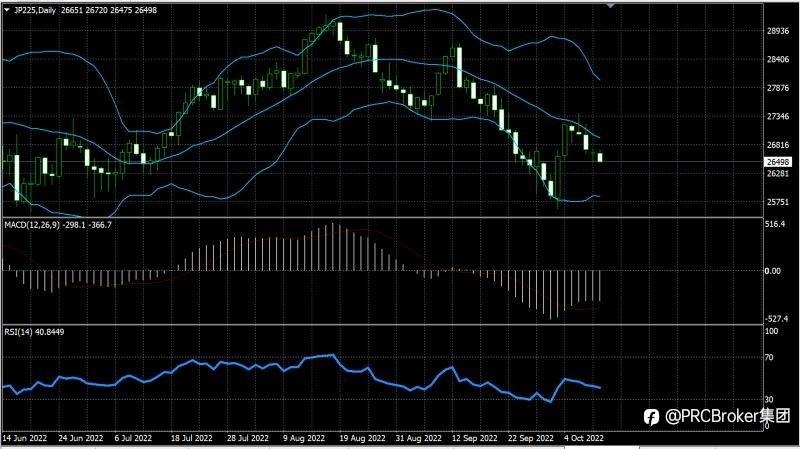This screenshot has height=449, width=800.
Task: Click the 24 Jun 2022 date label
Action: 81,438
